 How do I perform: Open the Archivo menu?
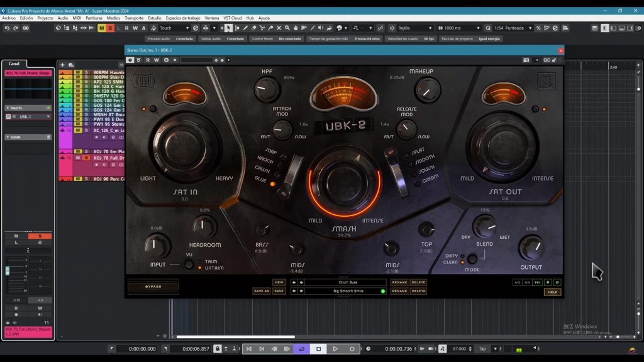click(x=9, y=18)
